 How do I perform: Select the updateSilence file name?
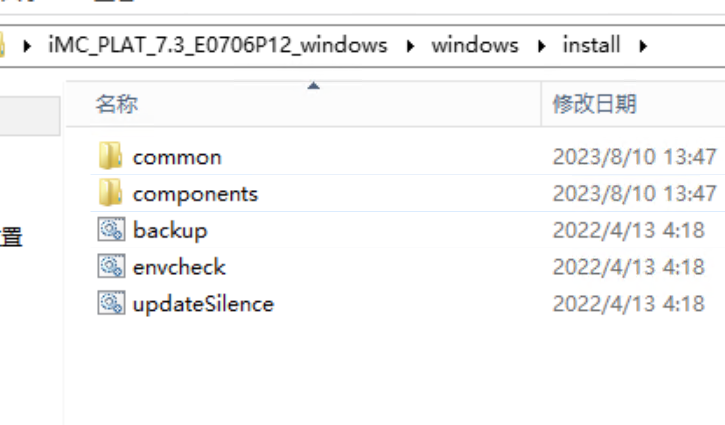[203, 303]
